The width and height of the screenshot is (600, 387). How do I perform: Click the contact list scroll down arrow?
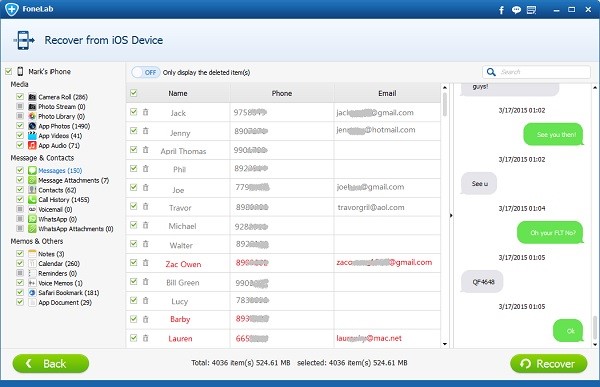(445, 344)
